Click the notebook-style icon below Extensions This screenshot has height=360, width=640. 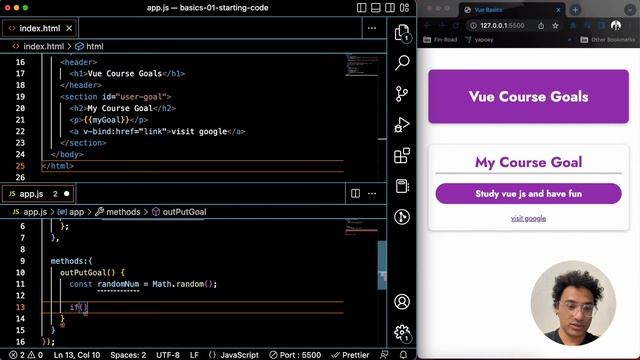tap(402, 186)
